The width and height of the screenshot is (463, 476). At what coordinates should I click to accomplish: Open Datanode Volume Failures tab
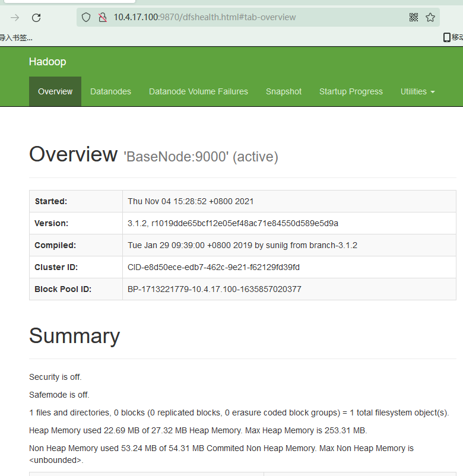pyautogui.click(x=198, y=91)
